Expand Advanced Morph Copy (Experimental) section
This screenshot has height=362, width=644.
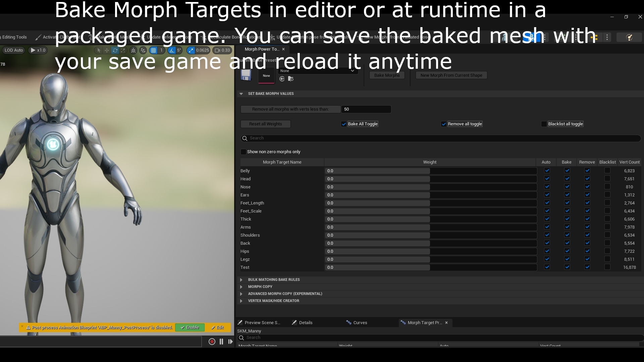pyautogui.click(x=241, y=294)
